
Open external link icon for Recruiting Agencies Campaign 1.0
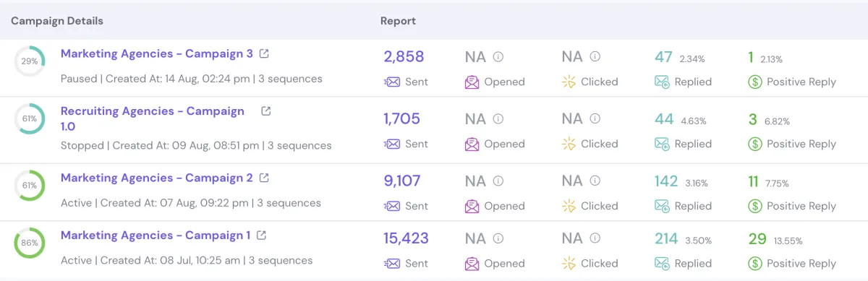[x=266, y=111]
